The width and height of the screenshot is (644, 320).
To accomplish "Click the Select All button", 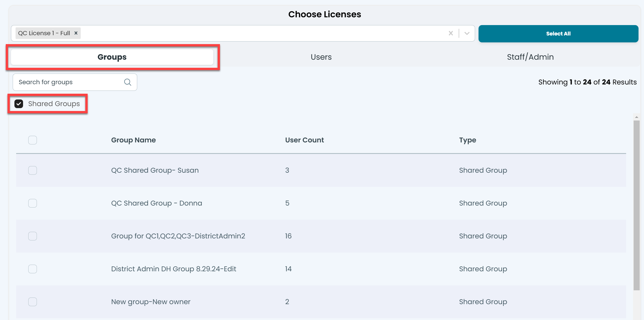I will 558,34.
